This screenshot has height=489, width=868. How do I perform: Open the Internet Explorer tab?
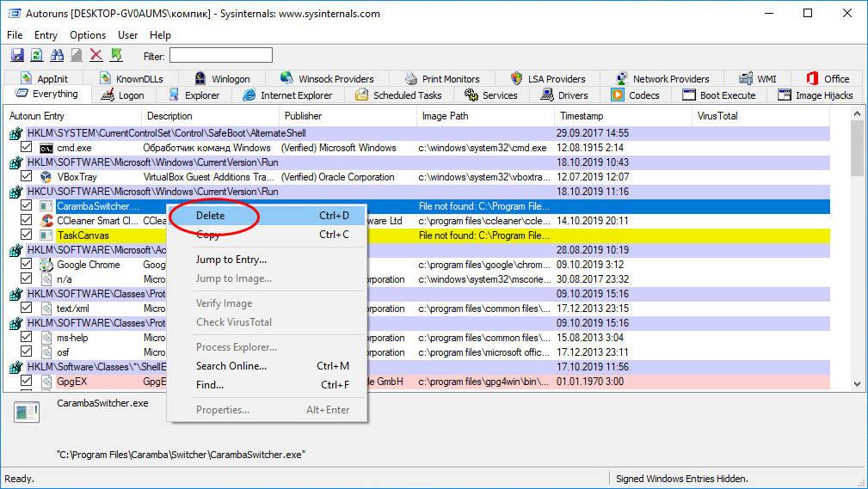point(288,95)
